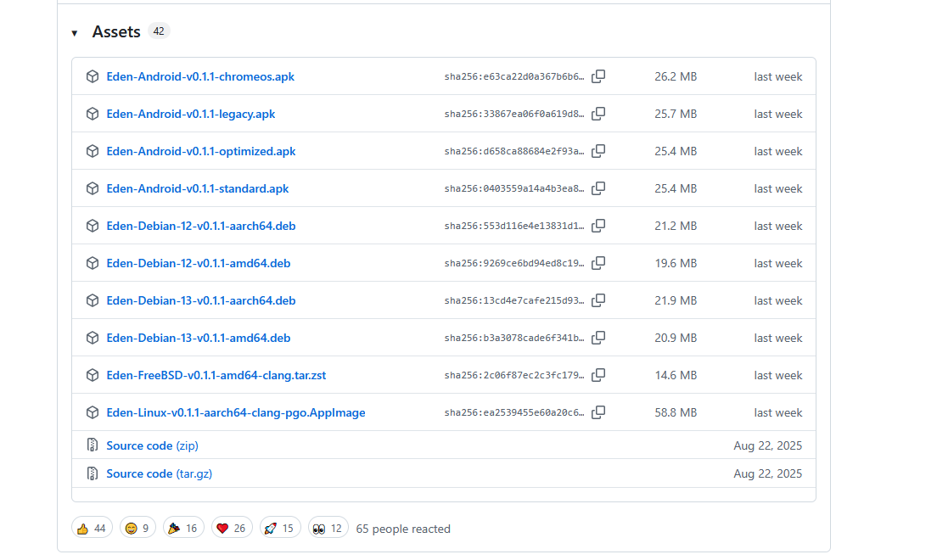
Task: Toggle the rocket reaction
Action: [279, 529]
